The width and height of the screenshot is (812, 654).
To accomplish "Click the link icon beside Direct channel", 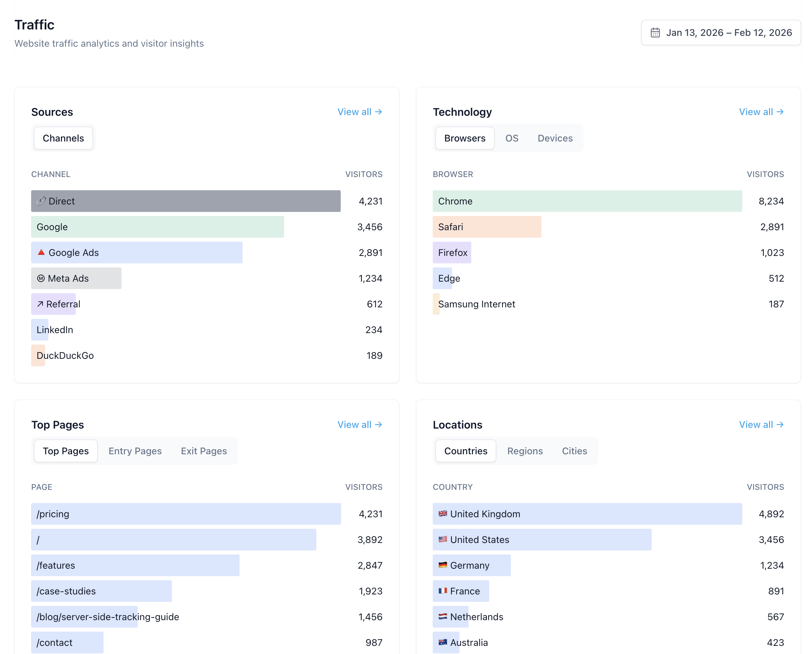I will (41, 201).
